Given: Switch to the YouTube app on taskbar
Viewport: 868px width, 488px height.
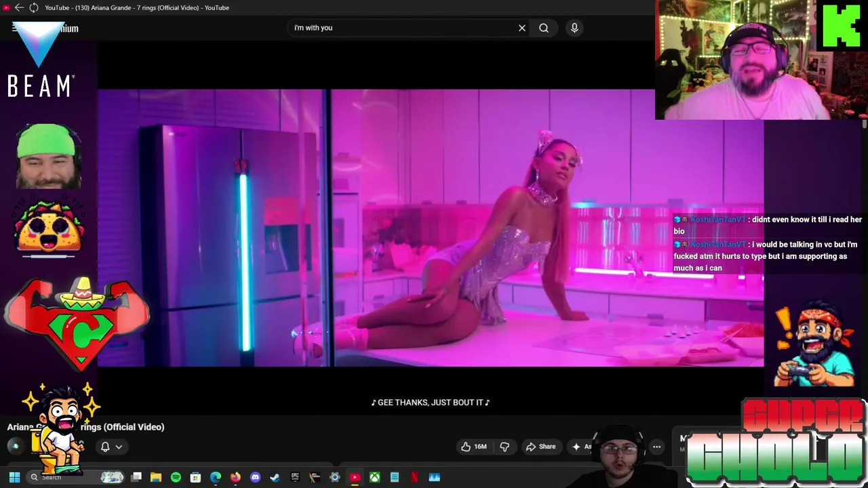Looking at the screenshot, I should [355, 477].
